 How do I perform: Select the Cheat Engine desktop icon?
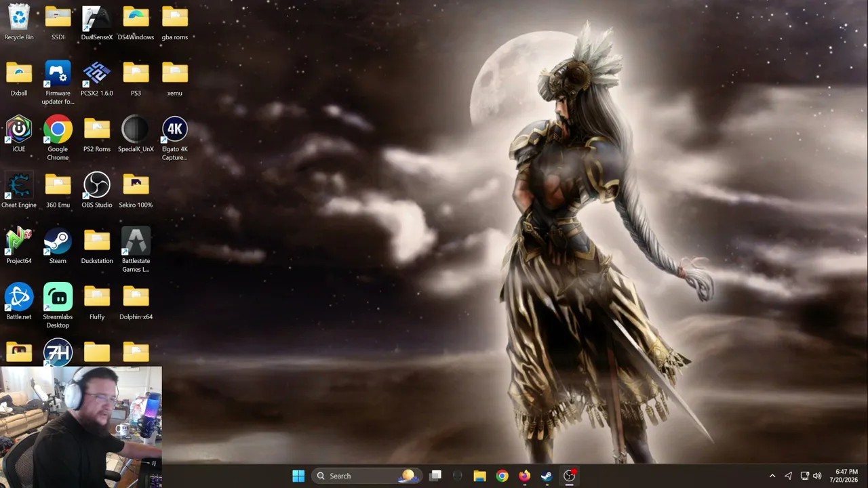(19, 190)
